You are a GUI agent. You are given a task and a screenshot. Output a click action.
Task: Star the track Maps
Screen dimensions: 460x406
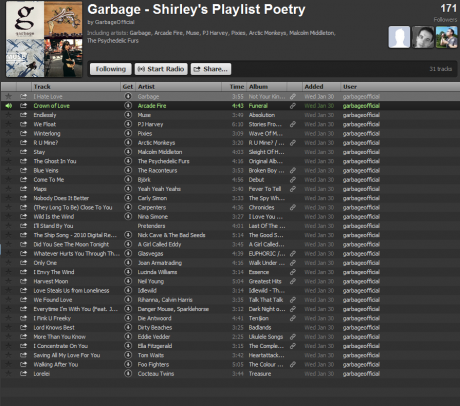coord(9,189)
